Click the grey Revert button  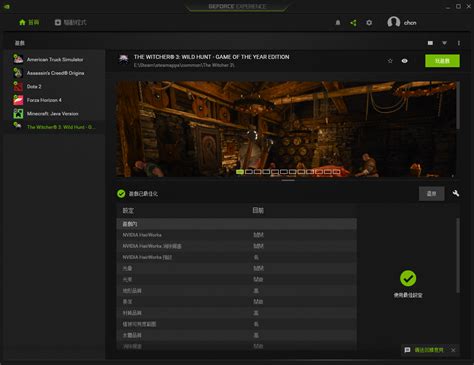pos(431,193)
